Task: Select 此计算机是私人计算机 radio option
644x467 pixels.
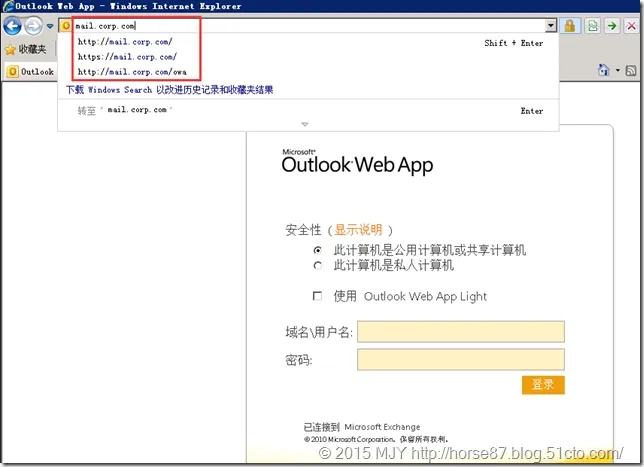Action: [317, 266]
